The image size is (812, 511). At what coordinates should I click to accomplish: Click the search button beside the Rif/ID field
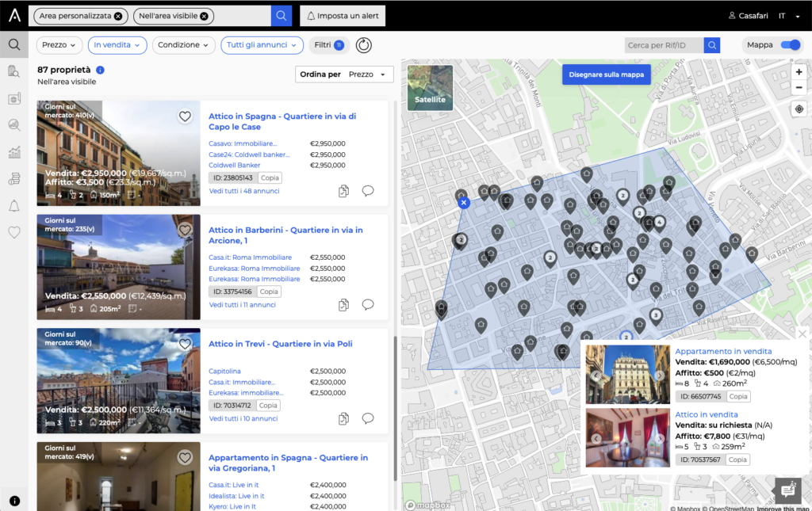712,45
